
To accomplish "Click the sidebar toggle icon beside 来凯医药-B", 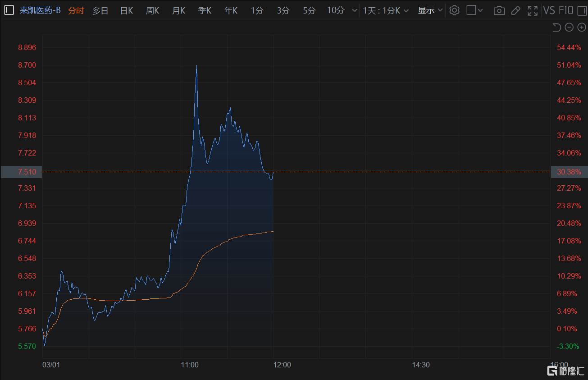I will click(x=9, y=10).
